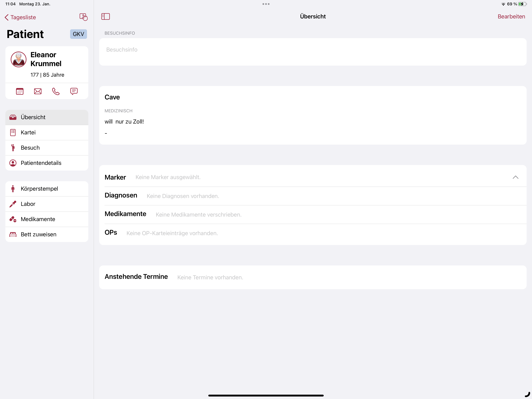Click the Patientendetails person-circle icon
The height and width of the screenshot is (399, 532).
click(13, 163)
